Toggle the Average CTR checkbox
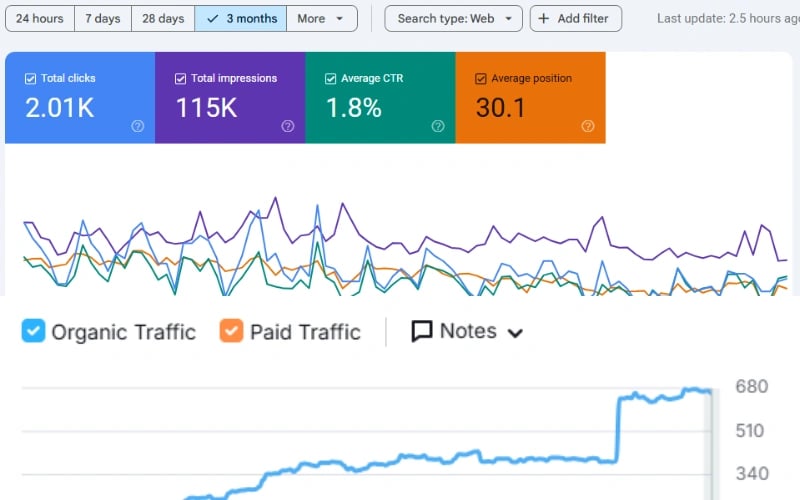This screenshot has height=500, width=800. click(x=331, y=79)
